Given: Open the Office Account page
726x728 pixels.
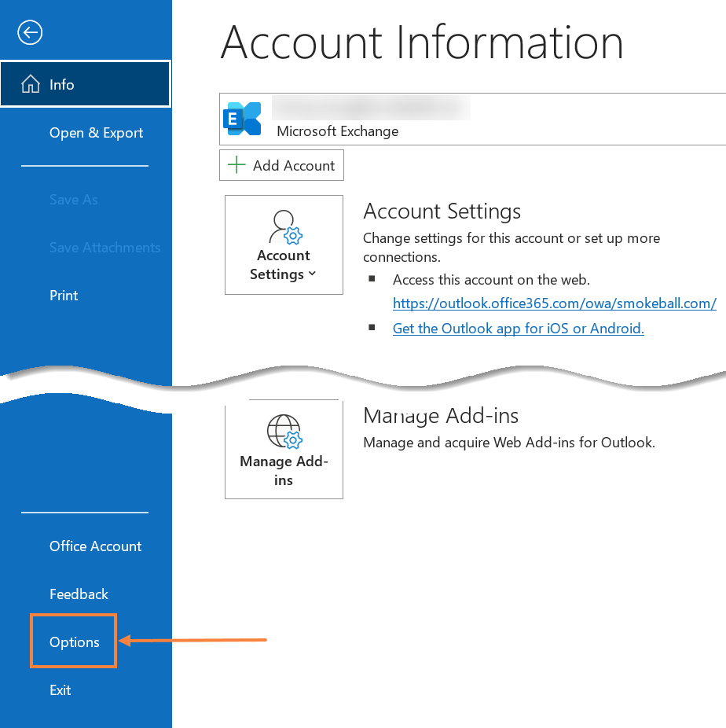Looking at the screenshot, I should pos(95,546).
